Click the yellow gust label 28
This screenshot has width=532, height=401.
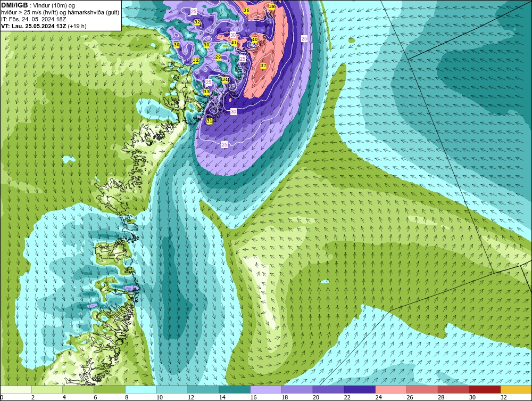218,58
